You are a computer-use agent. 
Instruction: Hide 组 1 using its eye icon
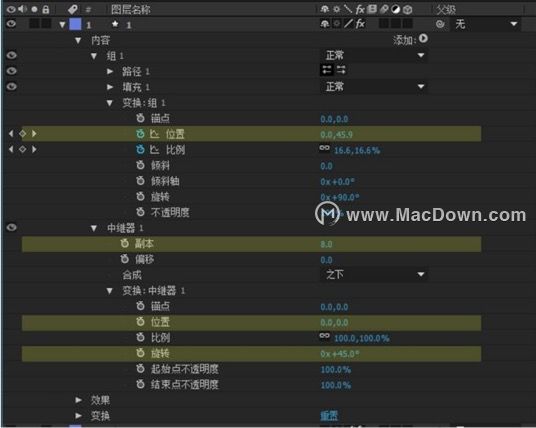(x=11, y=55)
